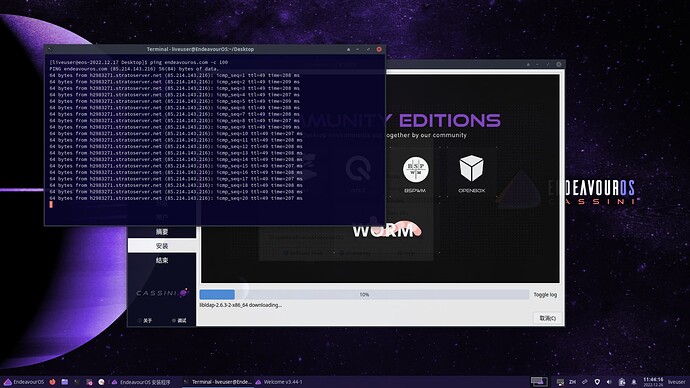Launch the terminal taskbar launcher
This screenshot has height=388, width=690.
pos(77,382)
